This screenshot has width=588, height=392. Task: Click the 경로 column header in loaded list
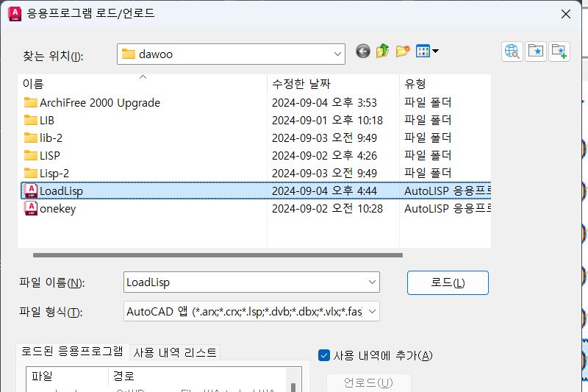(197, 376)
